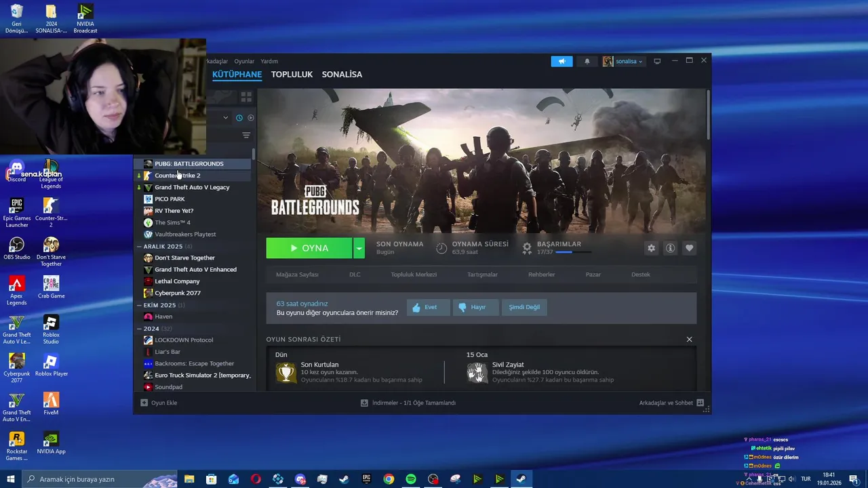Open Rehberler link

tap(541, 274)
